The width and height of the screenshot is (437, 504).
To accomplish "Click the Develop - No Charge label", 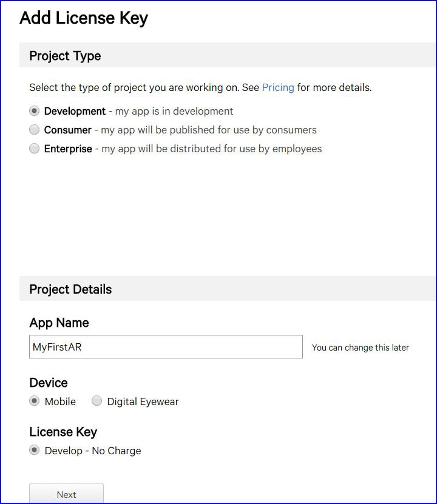I will click(93, 451).
